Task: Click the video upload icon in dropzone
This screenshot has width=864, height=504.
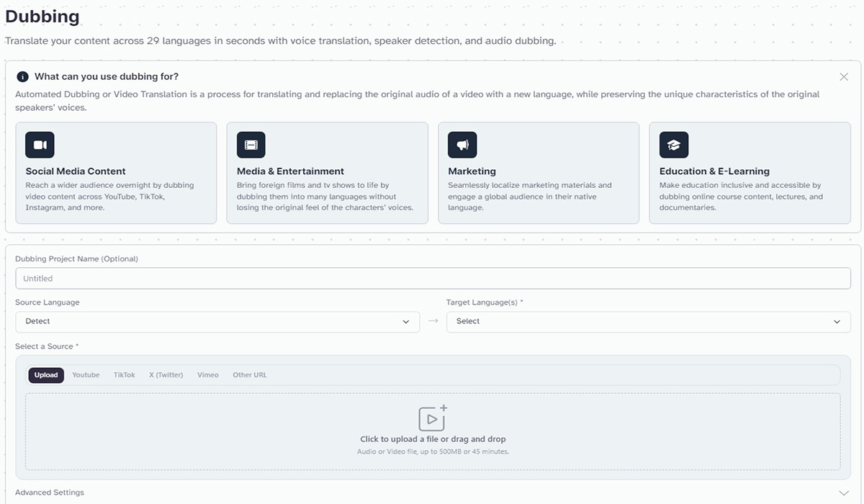Action: tap(432, 418)
